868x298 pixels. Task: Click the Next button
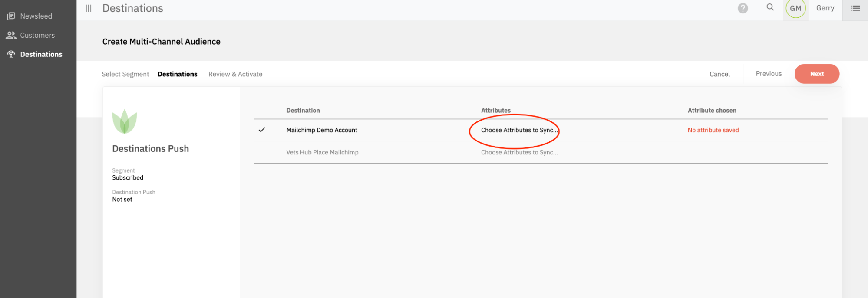point(817,74)
